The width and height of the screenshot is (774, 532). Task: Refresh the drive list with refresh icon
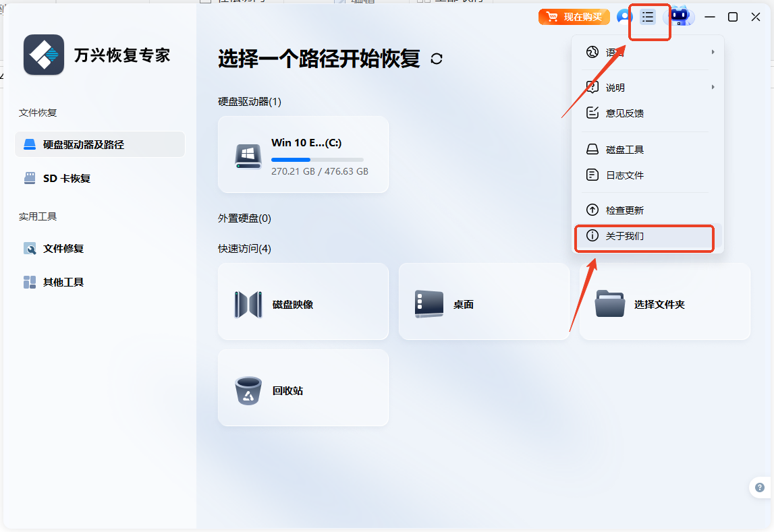tap(437, 59)
